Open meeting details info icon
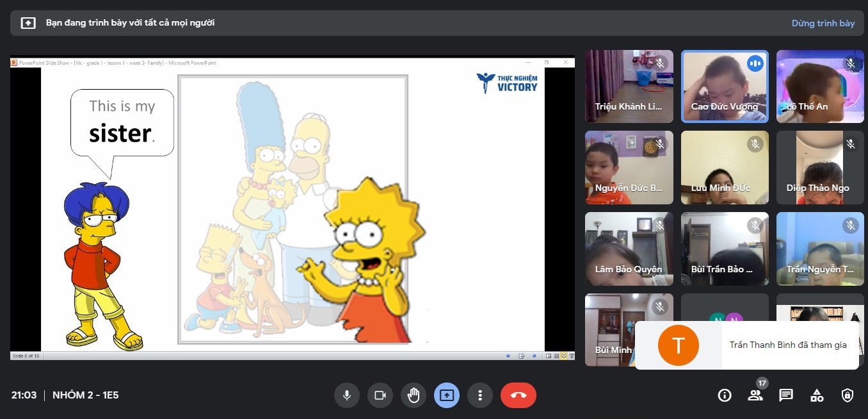868x419 pixels. (725, 395)
